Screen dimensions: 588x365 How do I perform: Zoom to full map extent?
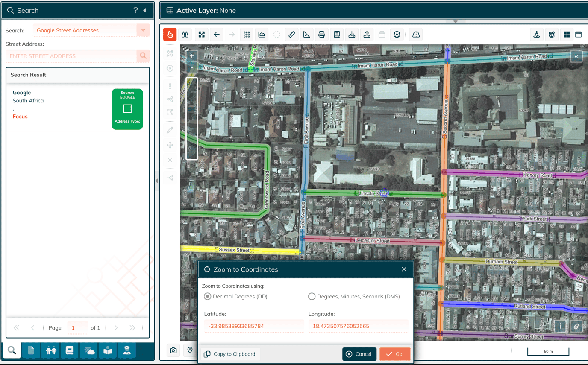tap(201, 34)
